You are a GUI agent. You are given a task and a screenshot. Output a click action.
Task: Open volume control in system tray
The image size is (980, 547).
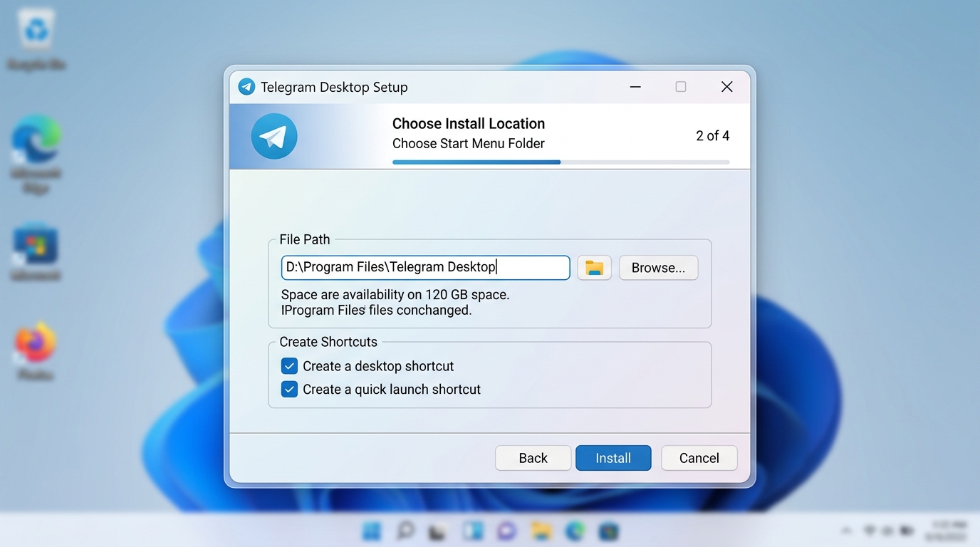888,531
